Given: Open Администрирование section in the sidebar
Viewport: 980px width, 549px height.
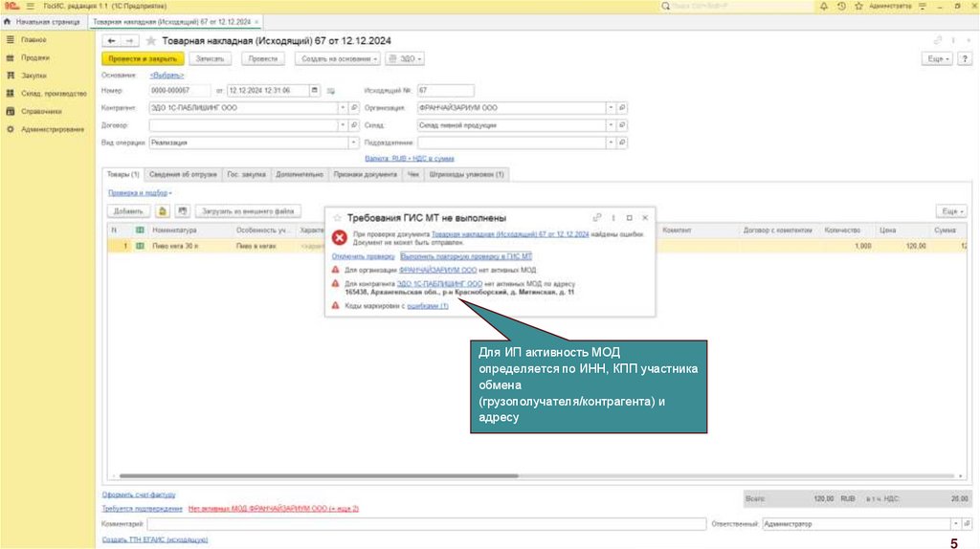Looking at the screenshot, I should 53,129.
